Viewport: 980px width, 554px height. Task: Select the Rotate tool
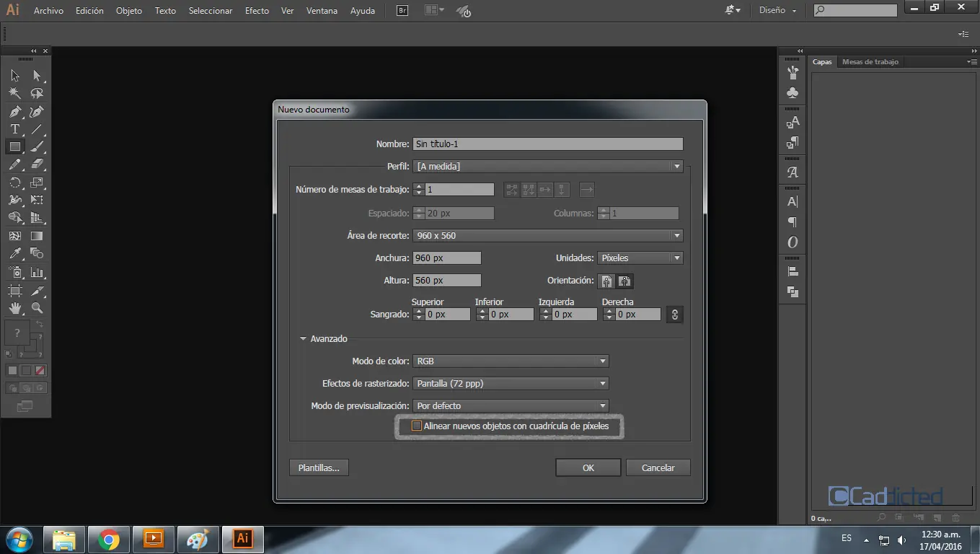coord(15,183)
